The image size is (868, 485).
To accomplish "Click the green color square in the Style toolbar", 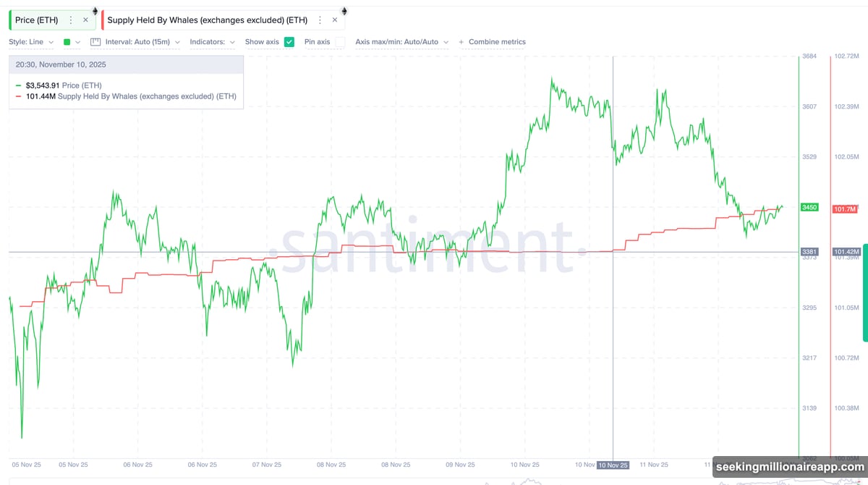I will click(x=66, y=41).
